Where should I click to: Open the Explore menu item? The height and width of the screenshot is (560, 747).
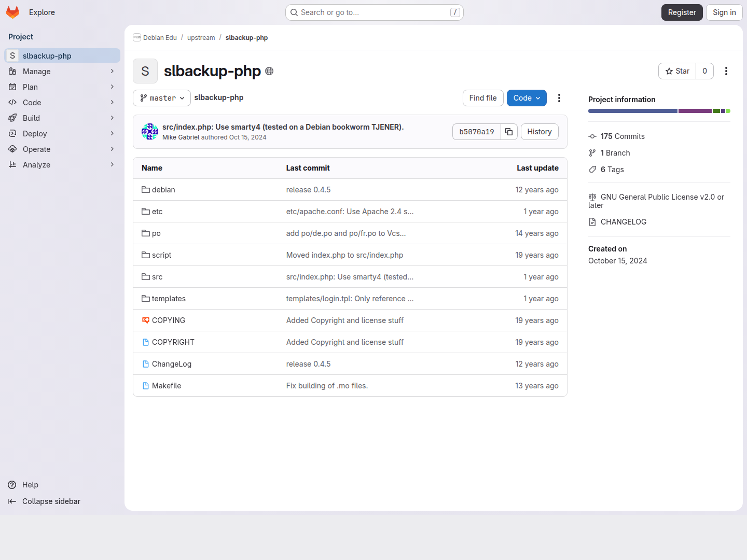click(x=42, y=12)
